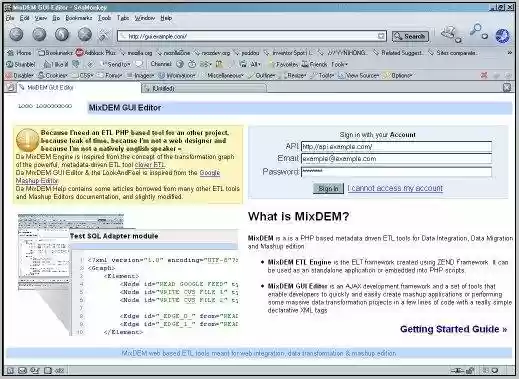
Task: Open the 'Send to' dropdown
Action: (x=116, y=64)
